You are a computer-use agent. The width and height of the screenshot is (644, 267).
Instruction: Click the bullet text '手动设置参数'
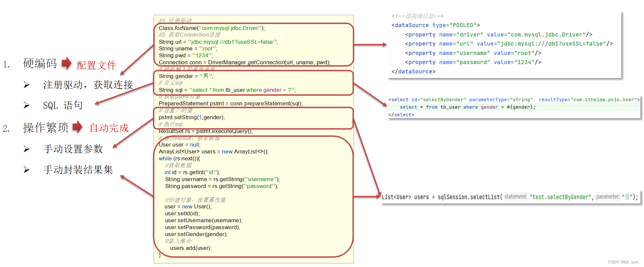tap(73, 149)
